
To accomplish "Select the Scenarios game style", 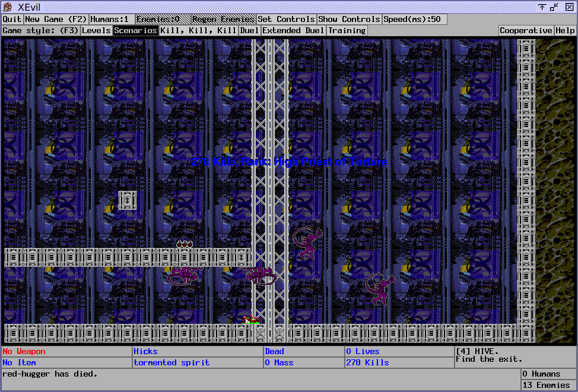I will pyautogui.click(x=136, y=31).
